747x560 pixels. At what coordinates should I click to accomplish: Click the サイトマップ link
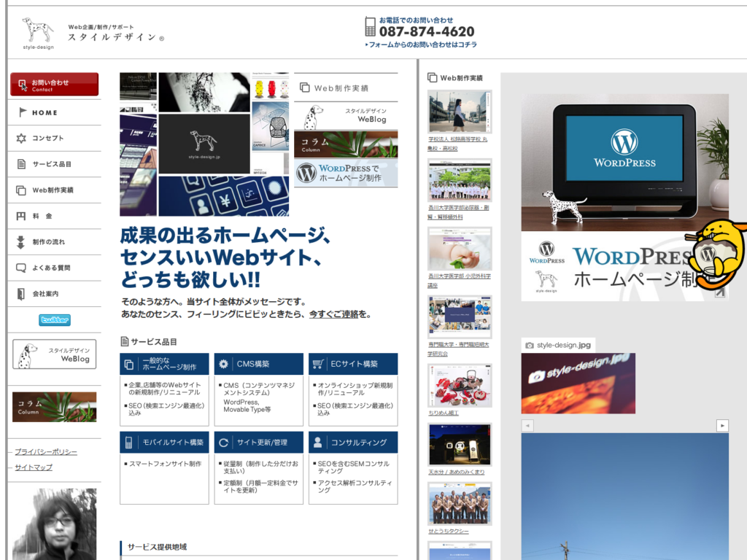[34, 467]
